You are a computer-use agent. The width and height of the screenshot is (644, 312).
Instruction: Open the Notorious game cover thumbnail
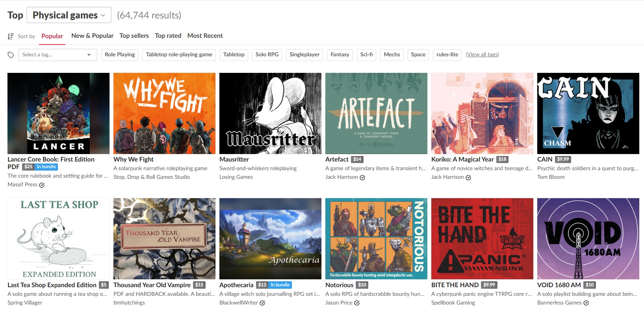(376, 239)
